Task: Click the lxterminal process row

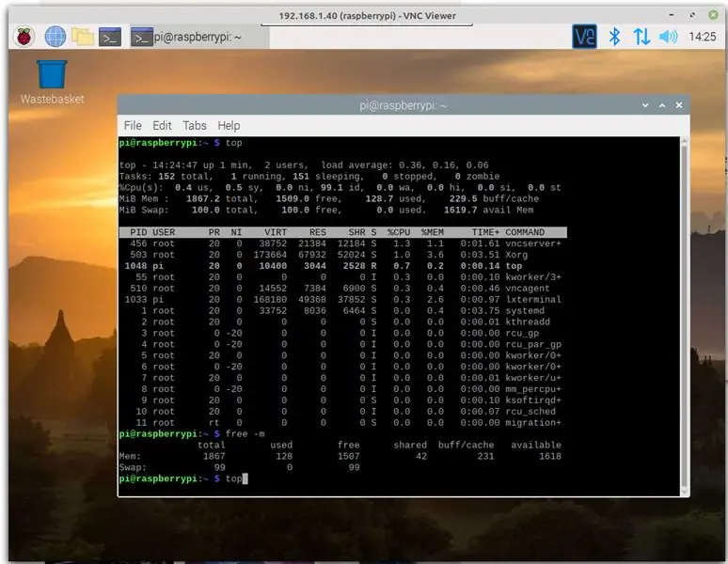Action: 342,300
